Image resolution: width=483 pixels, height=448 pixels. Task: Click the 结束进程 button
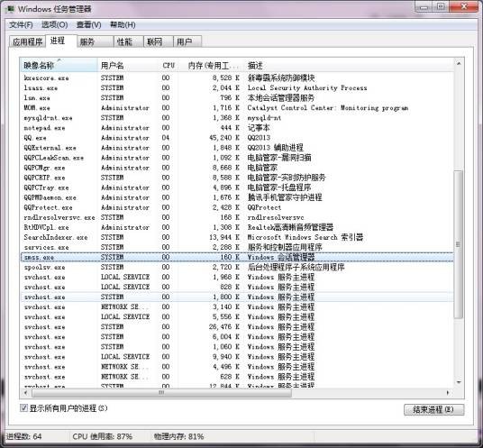(x=433, y=409)
